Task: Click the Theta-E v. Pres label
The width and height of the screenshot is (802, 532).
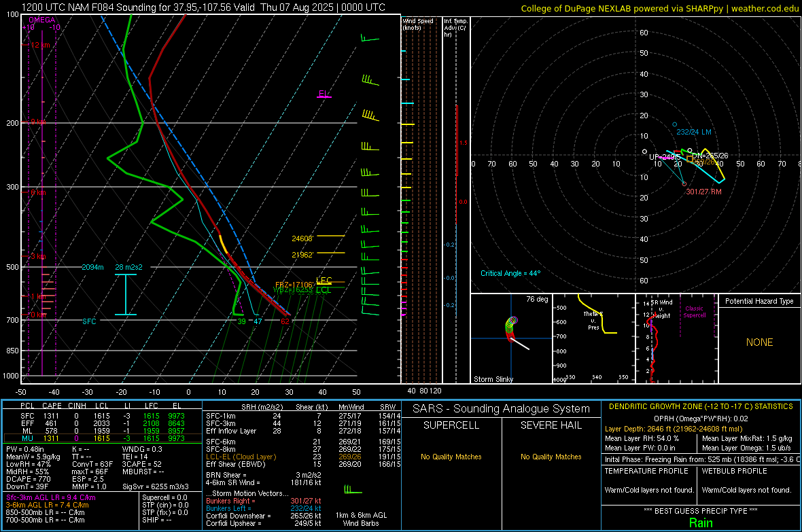Action: pyautogui.click(x=593, y=320)
